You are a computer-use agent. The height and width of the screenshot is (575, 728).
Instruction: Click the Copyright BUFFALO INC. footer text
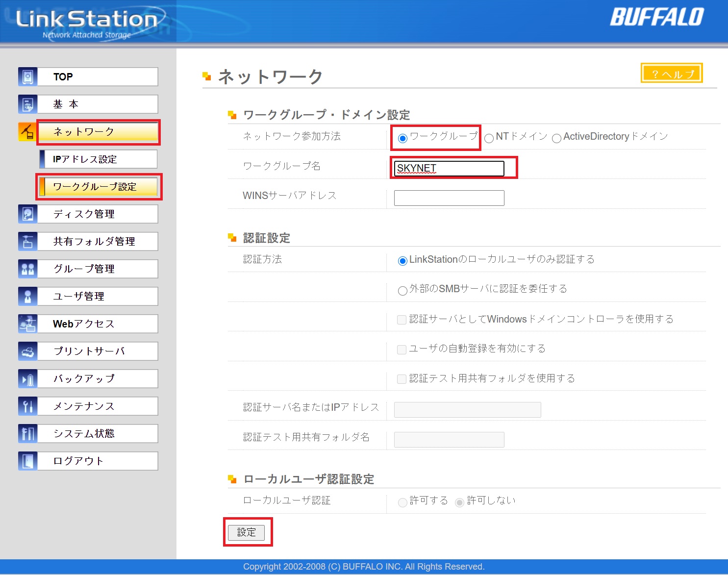364,567
